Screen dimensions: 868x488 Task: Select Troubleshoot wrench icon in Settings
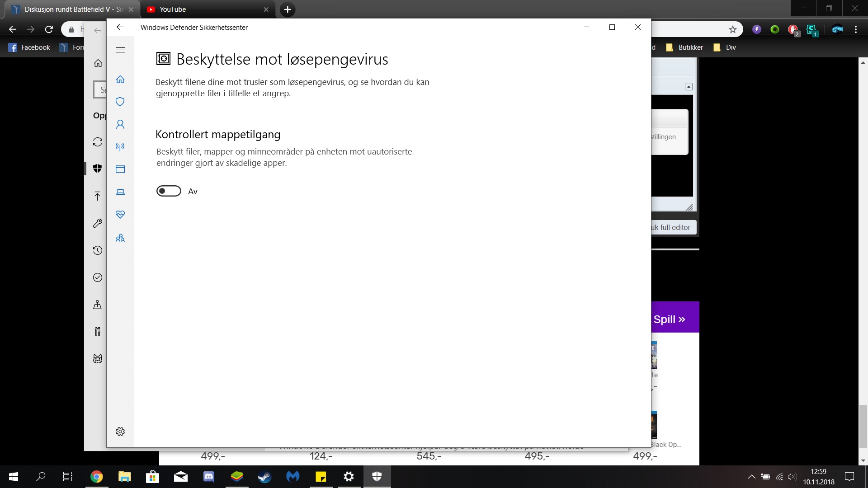click(x=98, y=223)
